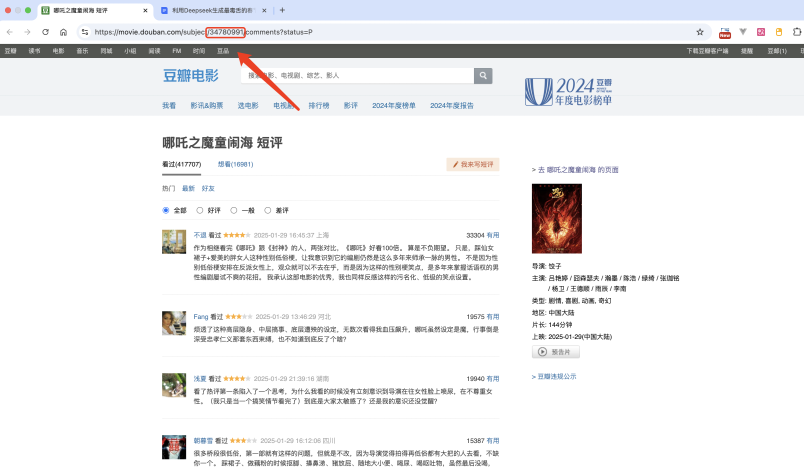Click the Douban search magnifier button
The width and height of the screenshot is (804, 467).
click(x=483, y=76)
